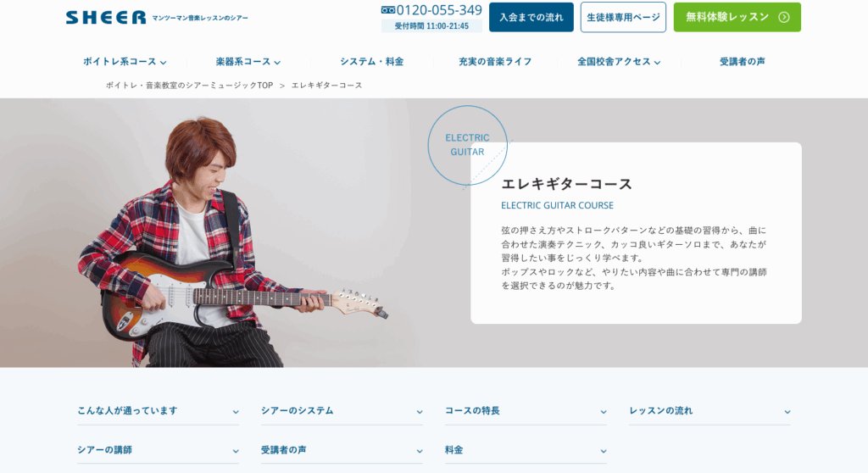Viewport: 868px width, 473px height.
Task: Click the 入会までの流れ button
Action: (531, 17)
